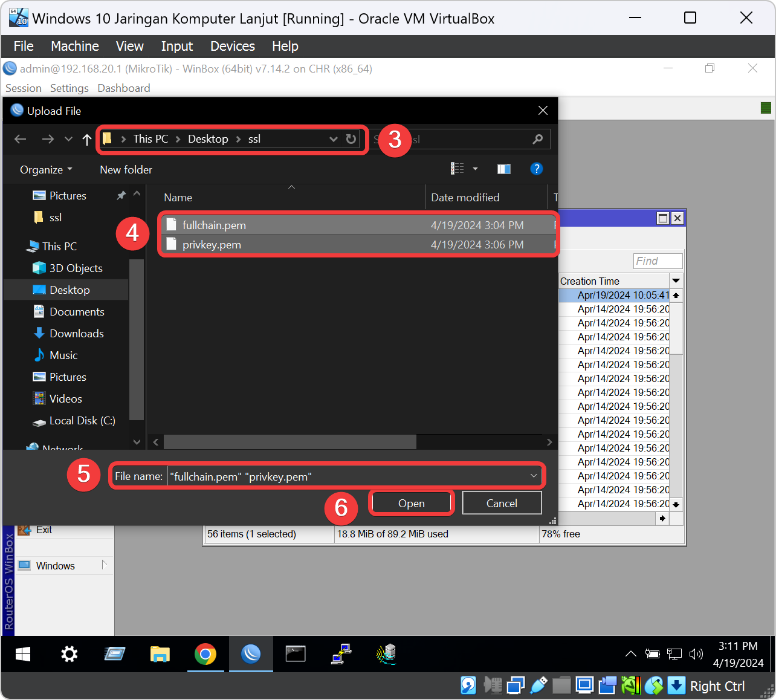Open WinBox Dashboard menu

(x=124, y=88)
